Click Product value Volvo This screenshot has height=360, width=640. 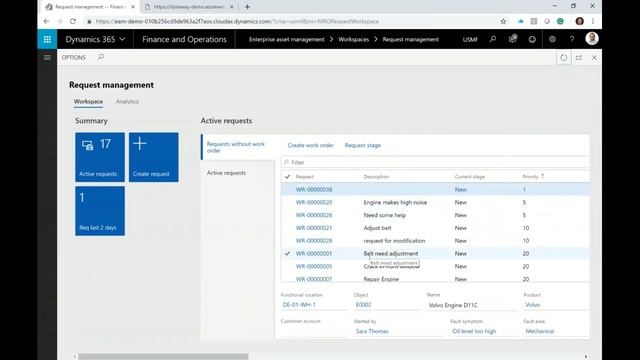coord(533,305)
